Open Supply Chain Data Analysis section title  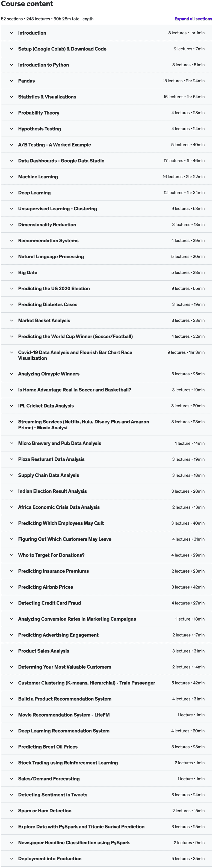tap(49, 475)
